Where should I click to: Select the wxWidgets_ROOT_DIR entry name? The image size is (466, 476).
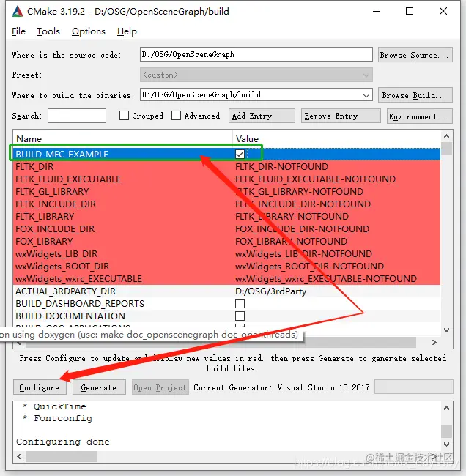tap(62, 267)
